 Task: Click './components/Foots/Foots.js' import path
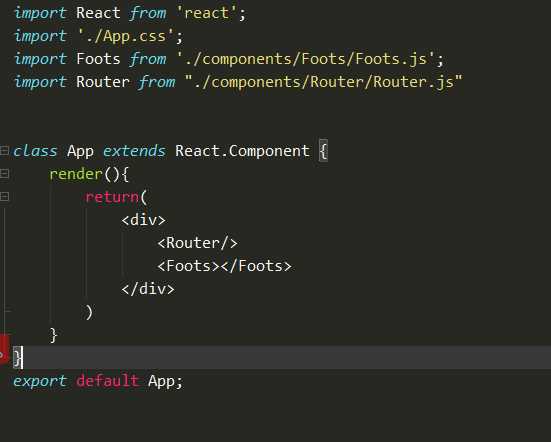tap(306, 59)
